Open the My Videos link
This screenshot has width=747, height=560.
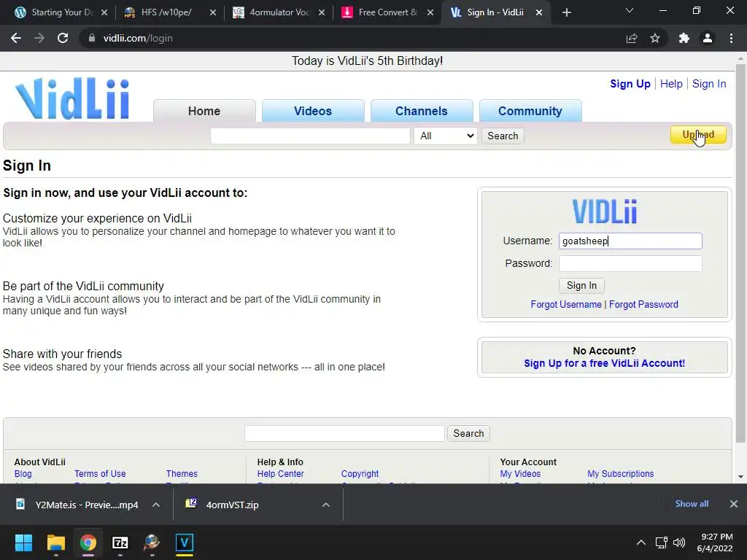point(520,474)
